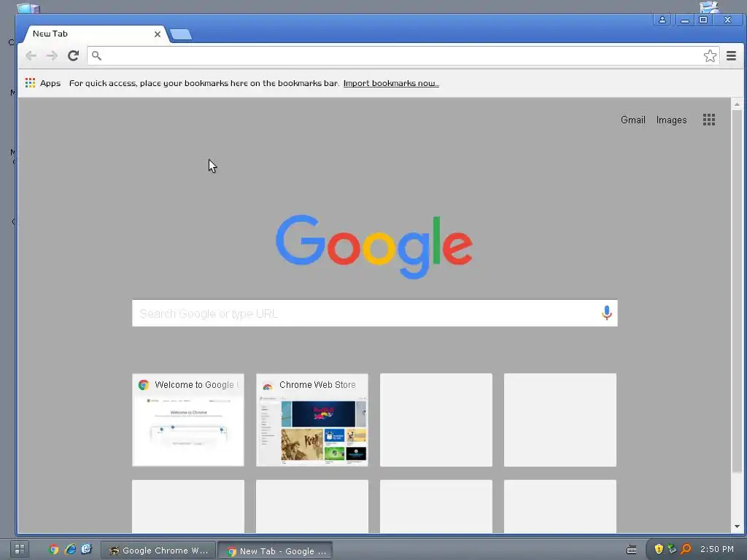Screen dimensions: 747x560
Task: Click the Google logo
Action: [x=374, y=246]
